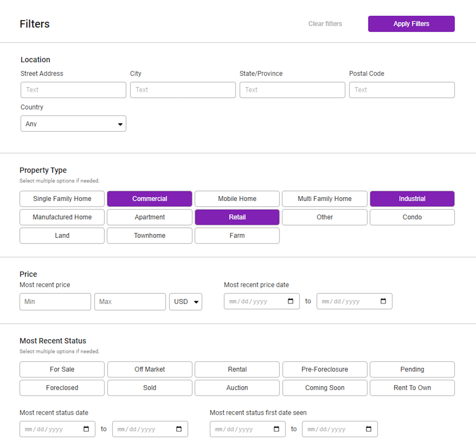Select the Single Family Home property type

pos(62,199)
